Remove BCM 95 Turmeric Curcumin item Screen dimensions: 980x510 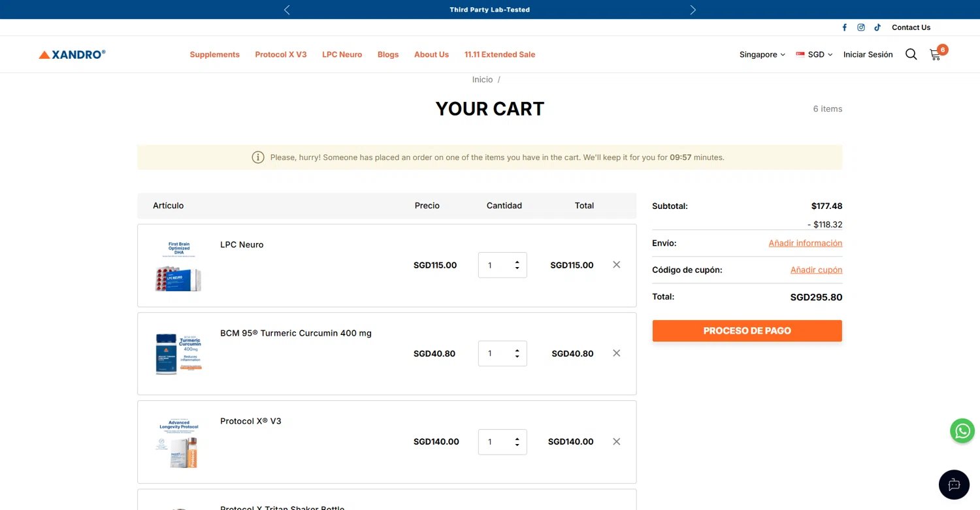616,353
